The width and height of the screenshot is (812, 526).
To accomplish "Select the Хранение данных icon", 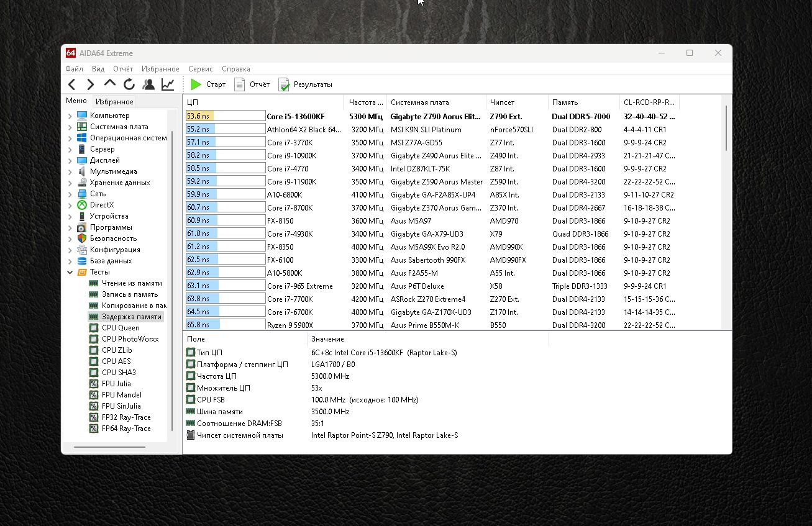I will 82,183.
